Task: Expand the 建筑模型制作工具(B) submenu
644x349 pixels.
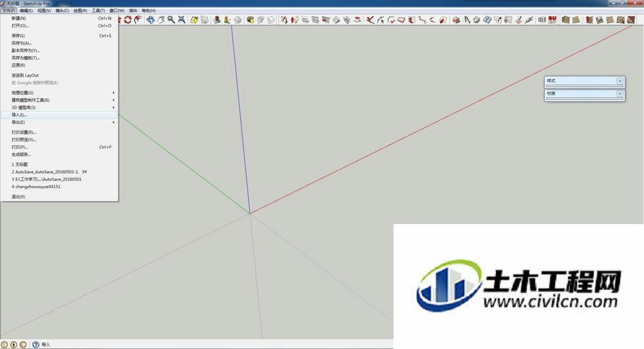Action: coord(59,100)
